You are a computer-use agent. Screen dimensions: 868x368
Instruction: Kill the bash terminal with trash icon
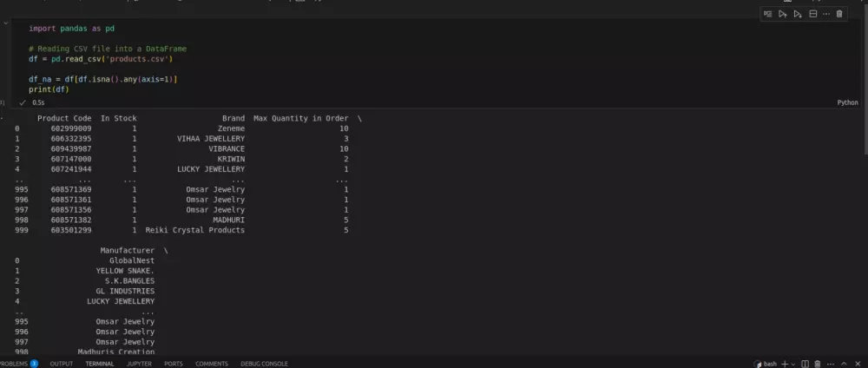(817, 364)
